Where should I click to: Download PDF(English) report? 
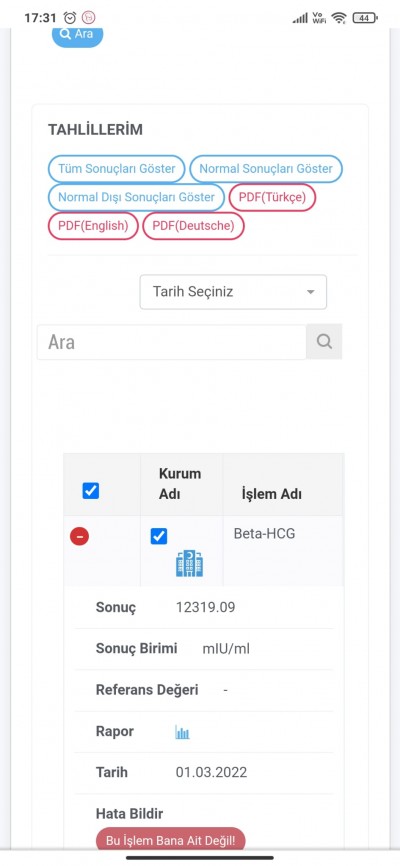[93, 226]
